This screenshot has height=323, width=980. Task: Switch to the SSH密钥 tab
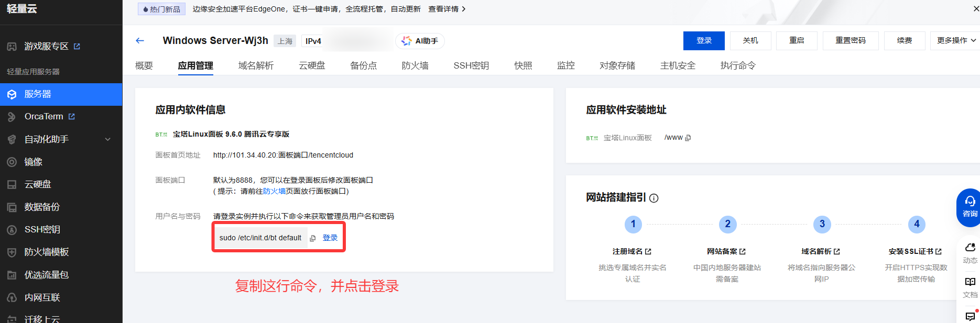[x=471, y=65]
